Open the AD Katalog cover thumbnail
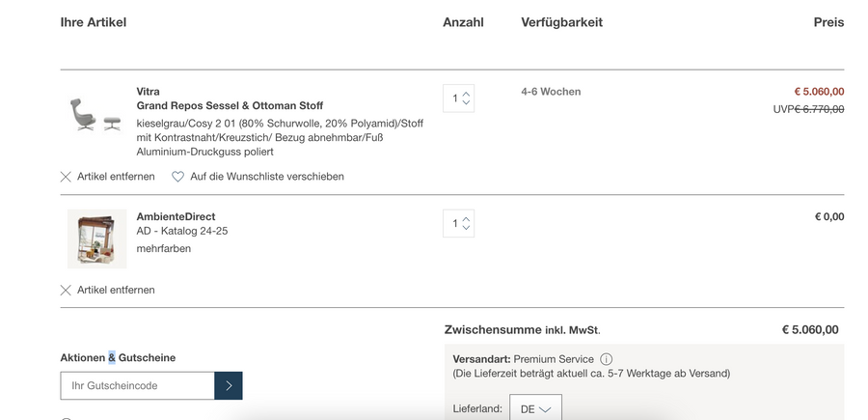 click(x=96, y=238)
